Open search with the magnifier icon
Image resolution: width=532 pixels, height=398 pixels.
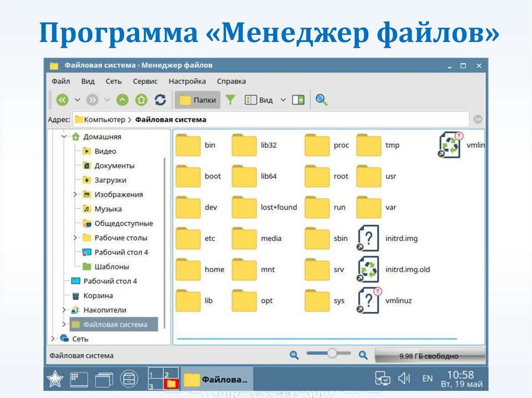pyautogui.click(x=321, y=100)
